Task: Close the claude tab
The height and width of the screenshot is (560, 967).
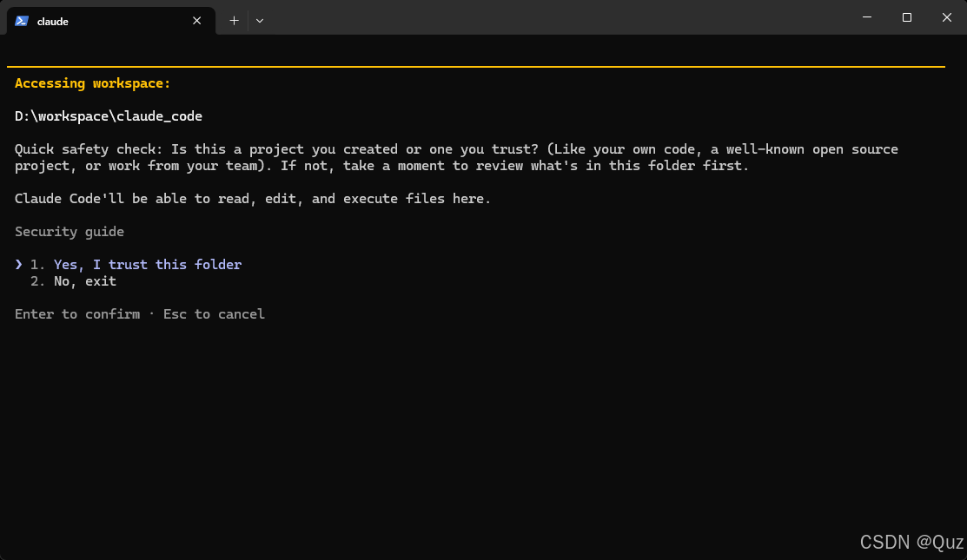Action: 196,21
